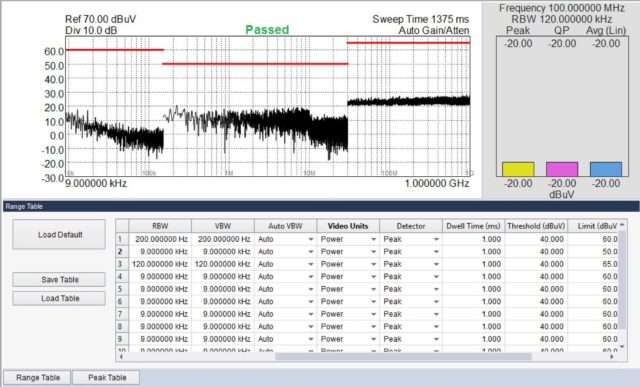
Task: Click the magenta QP level bar
Action: tap(562, 169)
